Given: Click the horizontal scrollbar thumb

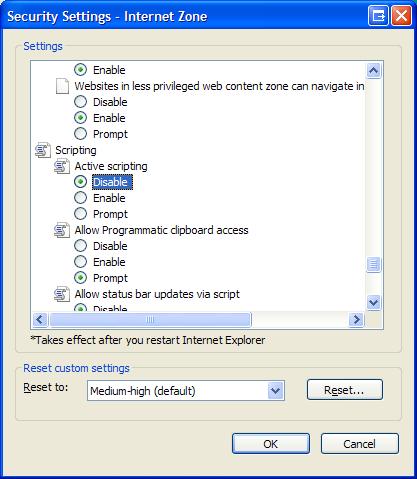Looking at the screenshot, I should click(150, 320).
